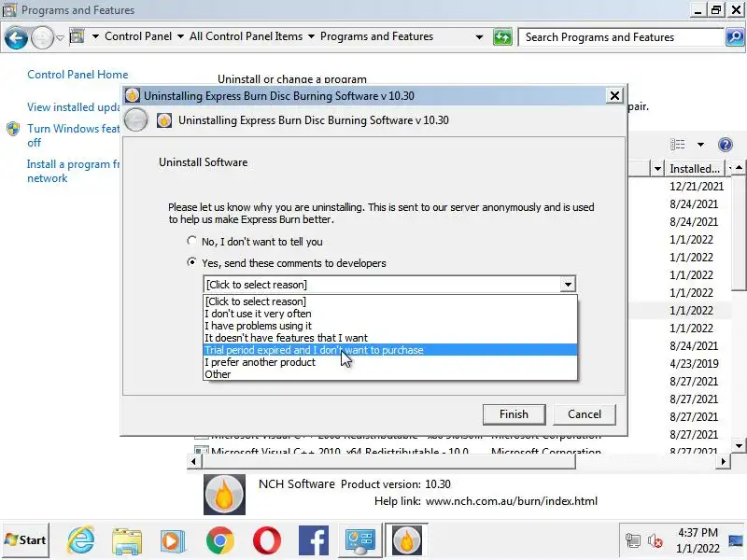747x560 pixels.
Task: Choose "[Click to select reason]" list entry
Action: coord(389,301)
